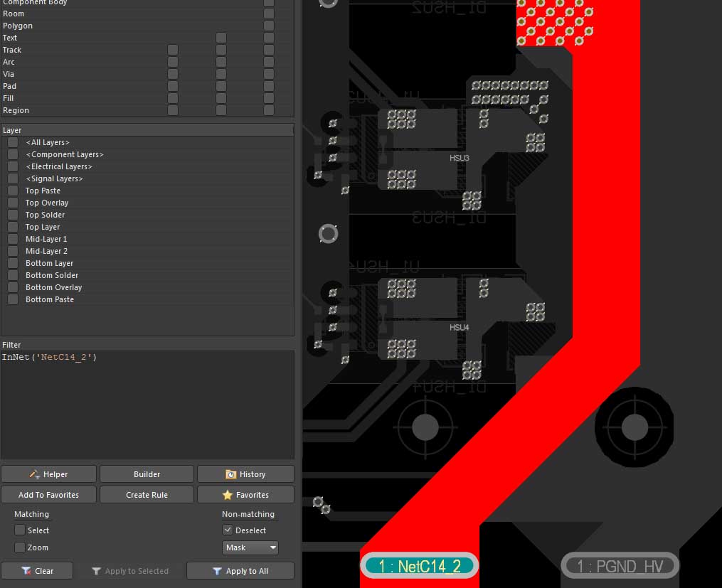Viewport: 722px width, 588px height.
Task: Select Bottom Layer in layer list
Action: (x=49, y=263)
